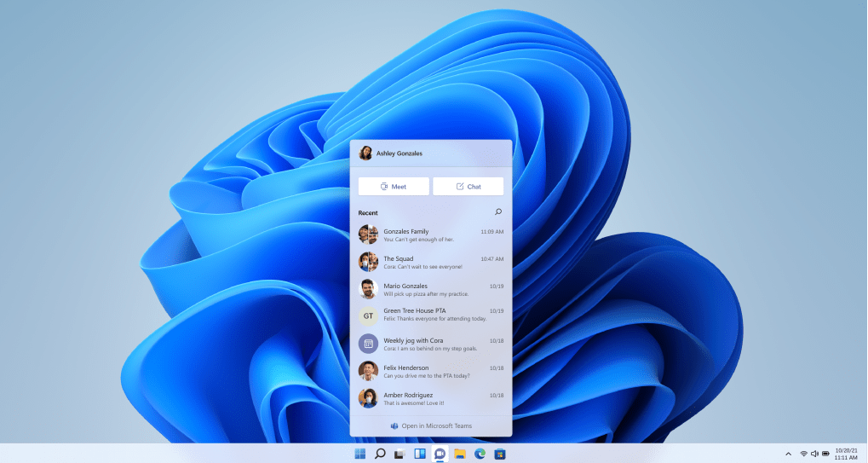Open the Gonzales Family chat
Screen dimensions: 868x463
tap(431, 235)
